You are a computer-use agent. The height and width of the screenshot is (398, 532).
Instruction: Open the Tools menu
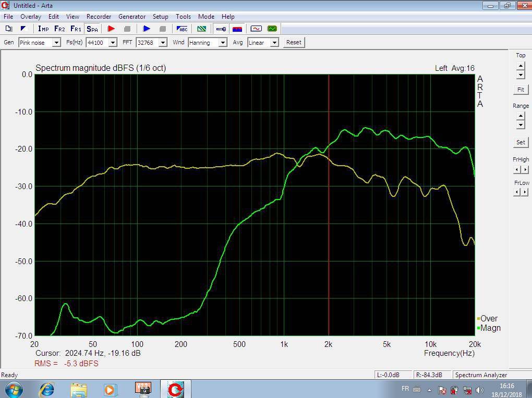[x=183, y=17]
